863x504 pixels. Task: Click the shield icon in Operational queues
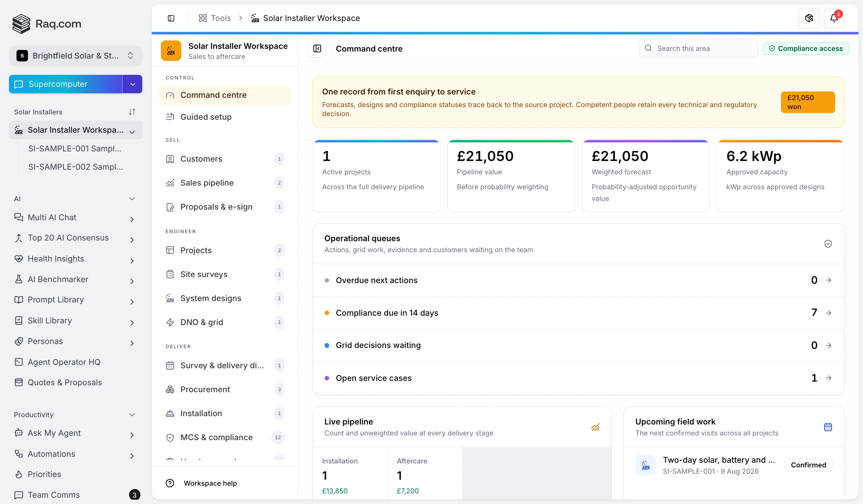[828, 244]
